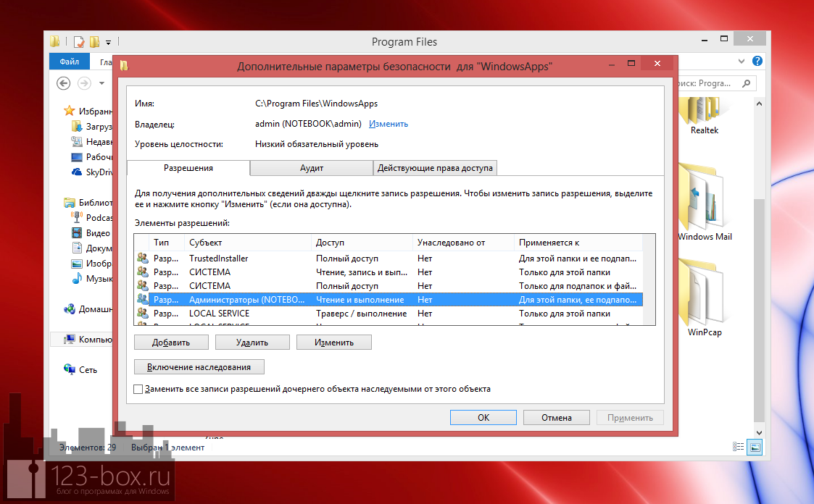The height and width of the screenshot is (504, 814).
Task: Click the blue Help question mark icon
Action: coord(757,62)
